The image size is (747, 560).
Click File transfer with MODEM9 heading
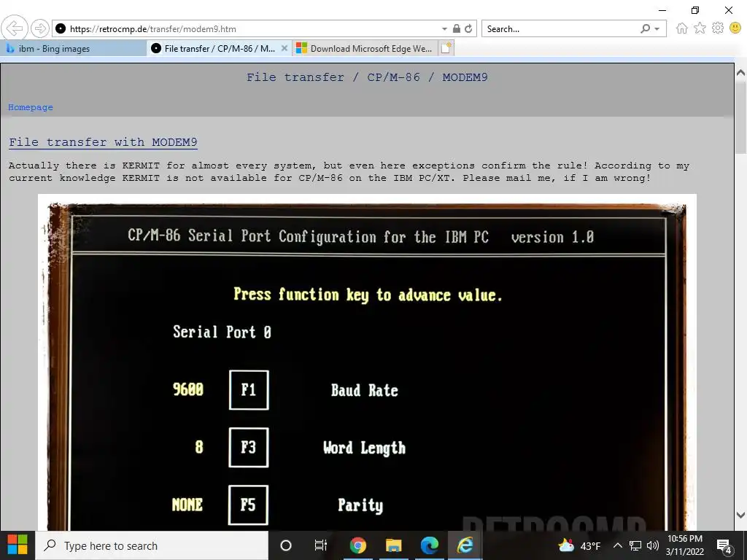pyautogui.click(x=103, y=142)
